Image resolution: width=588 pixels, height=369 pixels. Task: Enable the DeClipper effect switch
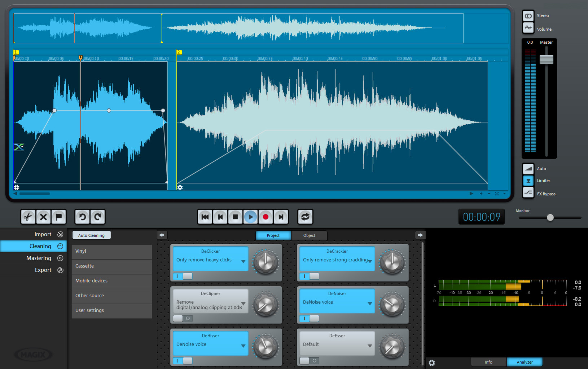[183, 318]
